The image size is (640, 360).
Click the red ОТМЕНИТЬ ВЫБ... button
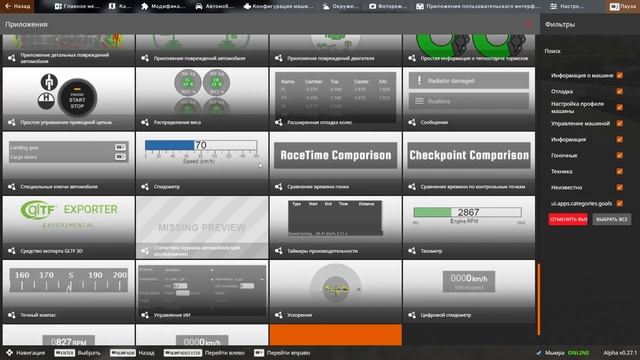click(568, 219)
